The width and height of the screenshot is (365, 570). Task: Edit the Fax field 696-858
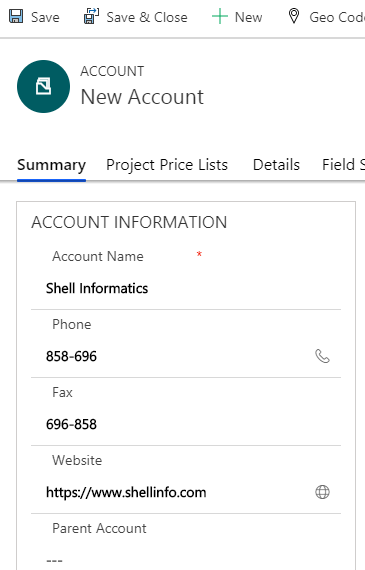[x=186, y=424]
